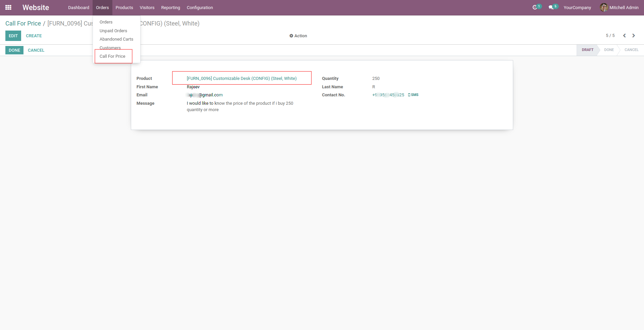The width and height of the screenshot is (644, 330).
Task: Click the Last Name field label
Action: point(332,87)
